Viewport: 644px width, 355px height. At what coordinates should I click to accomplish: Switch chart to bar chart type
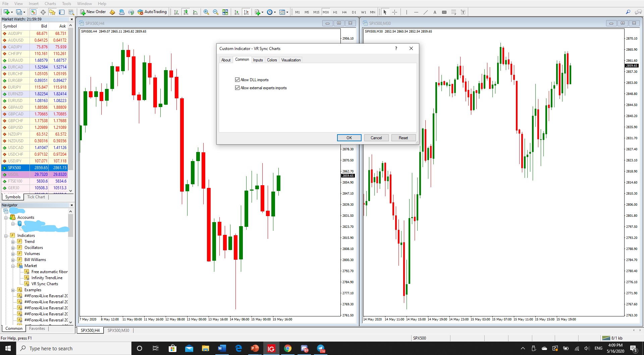click(176, 12)
